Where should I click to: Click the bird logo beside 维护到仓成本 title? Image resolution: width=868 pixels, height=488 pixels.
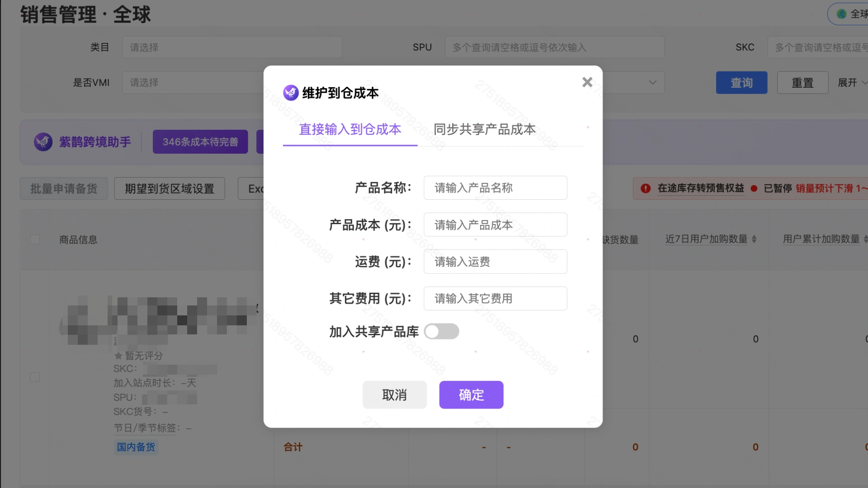coord(291,93)
